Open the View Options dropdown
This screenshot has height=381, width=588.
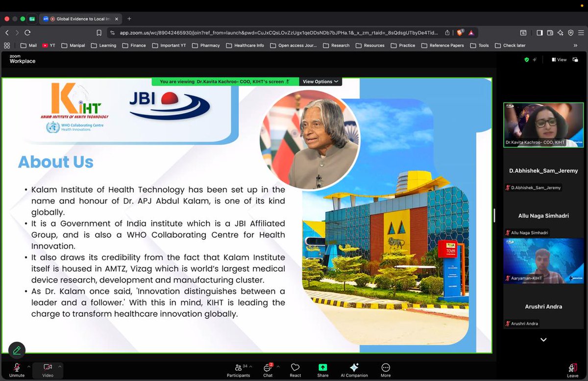click(320, 81)
